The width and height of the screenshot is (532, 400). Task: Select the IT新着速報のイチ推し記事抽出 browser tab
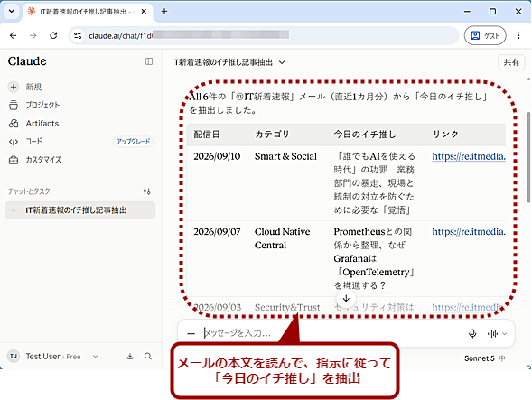point(82,12)
